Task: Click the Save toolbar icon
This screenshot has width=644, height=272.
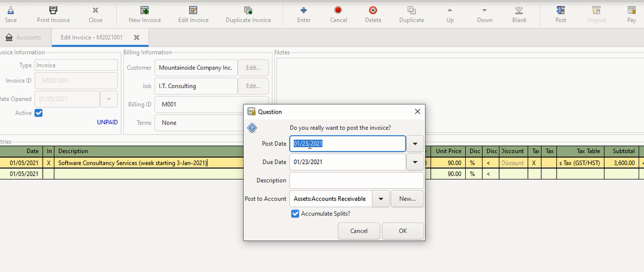Action: point(10,10)
